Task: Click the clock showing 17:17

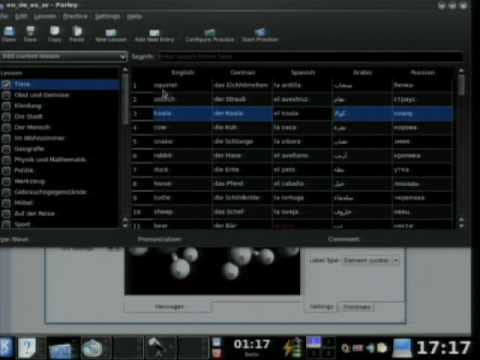Action: pyautogui.click(x=443, y=348)
